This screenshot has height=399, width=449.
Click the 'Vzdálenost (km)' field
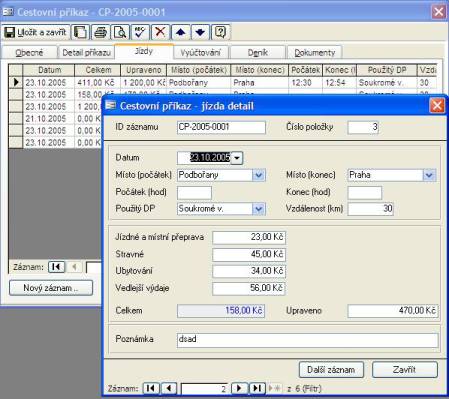click(370, 209)
